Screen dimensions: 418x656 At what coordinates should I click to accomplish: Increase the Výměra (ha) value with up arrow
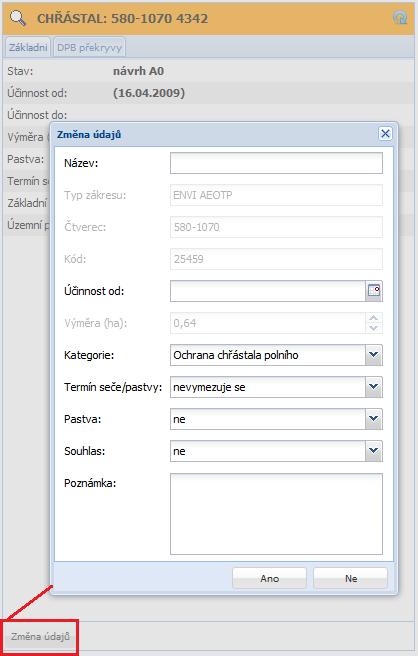[374, 318]
